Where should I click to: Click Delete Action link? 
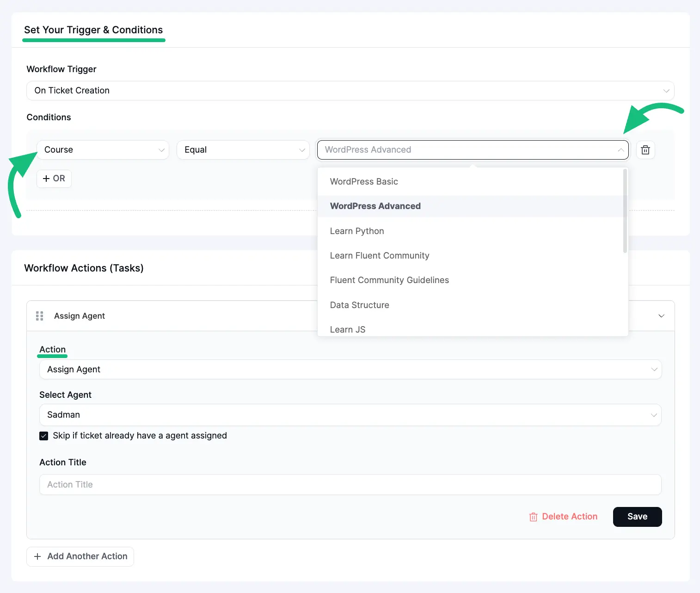pyautogui.click(x=564, y=517)
